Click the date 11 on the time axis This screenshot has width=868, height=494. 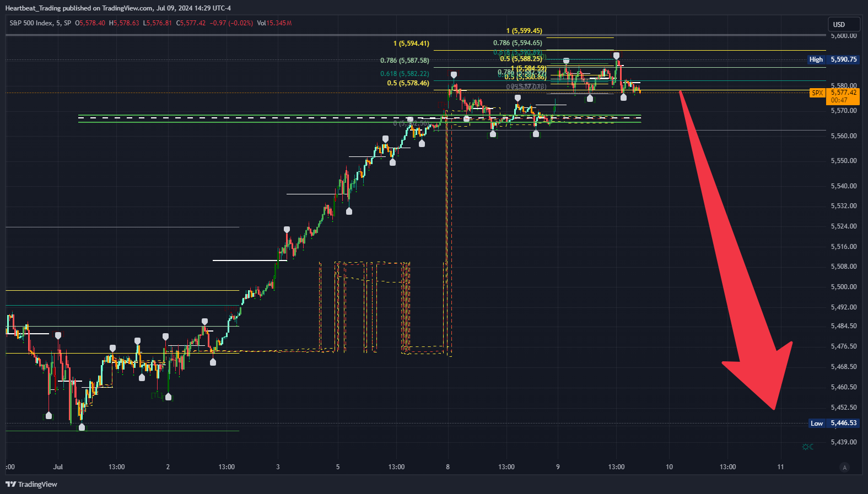(x=780, y=467)
